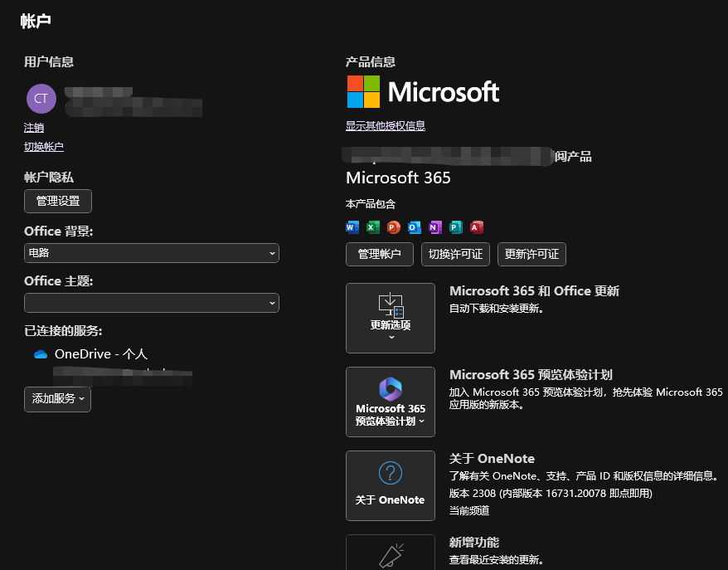728x570 pixels.
Task: Click the Microsoft 365 product name text
Action: (x=398, y=178)
